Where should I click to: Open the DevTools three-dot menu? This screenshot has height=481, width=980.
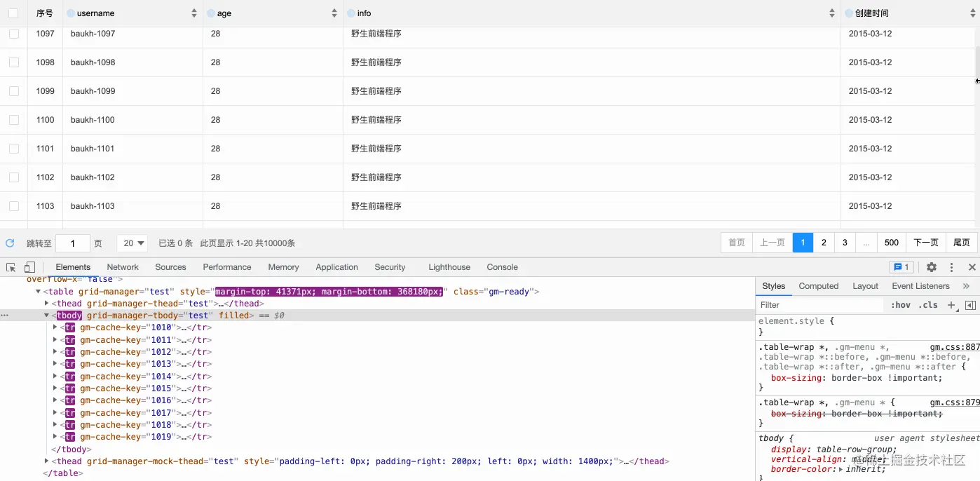(951, 267)
